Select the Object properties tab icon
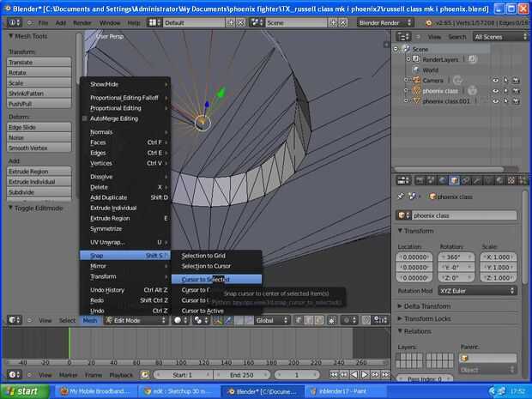This screenshot has height=399, width=532. (454, 180)
